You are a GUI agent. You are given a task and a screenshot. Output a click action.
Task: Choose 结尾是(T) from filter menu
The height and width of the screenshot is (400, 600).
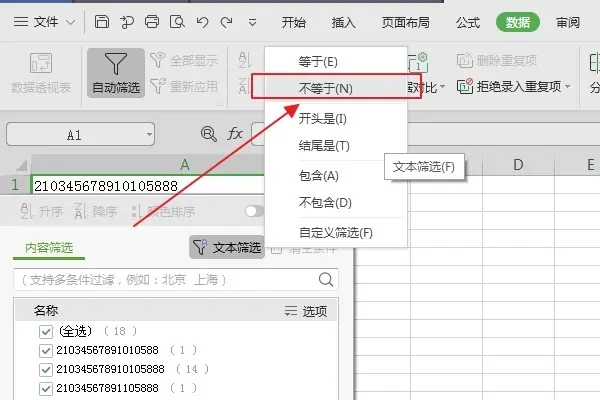point(336,146)
